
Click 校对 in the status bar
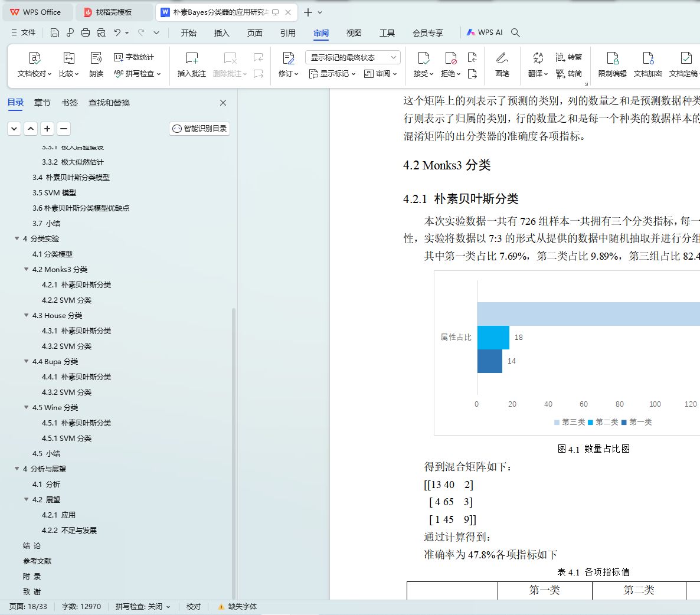click(194, 607)
